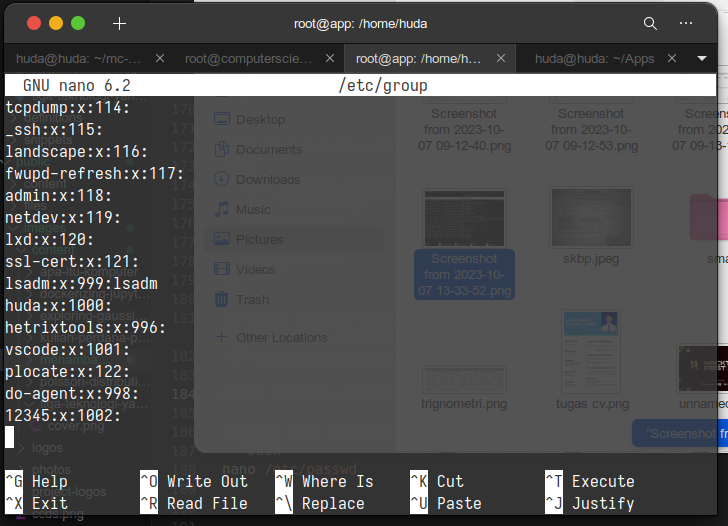Click the green maximize window button
The height and width of the screenshot is (526, 728).
[x=78, y=23]
